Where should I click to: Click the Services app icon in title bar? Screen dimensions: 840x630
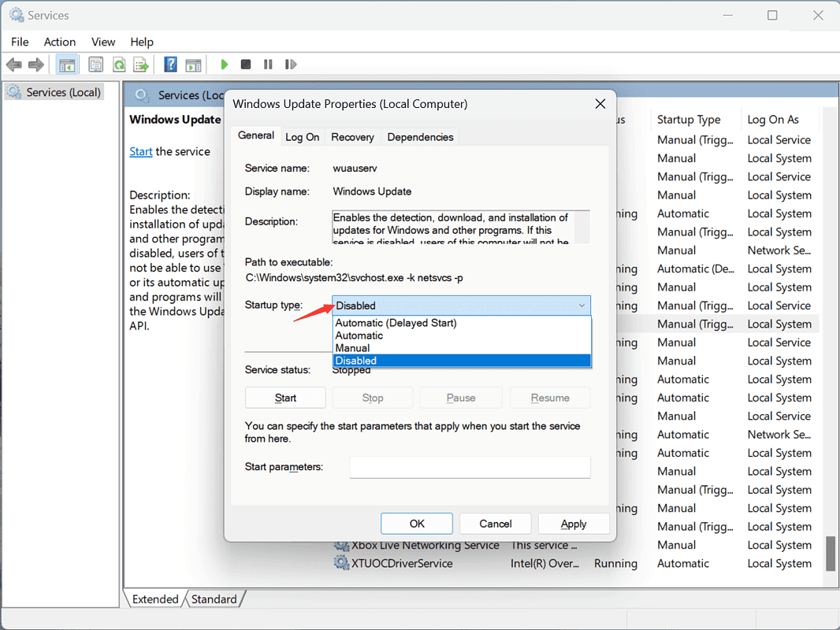coord(16,15)
